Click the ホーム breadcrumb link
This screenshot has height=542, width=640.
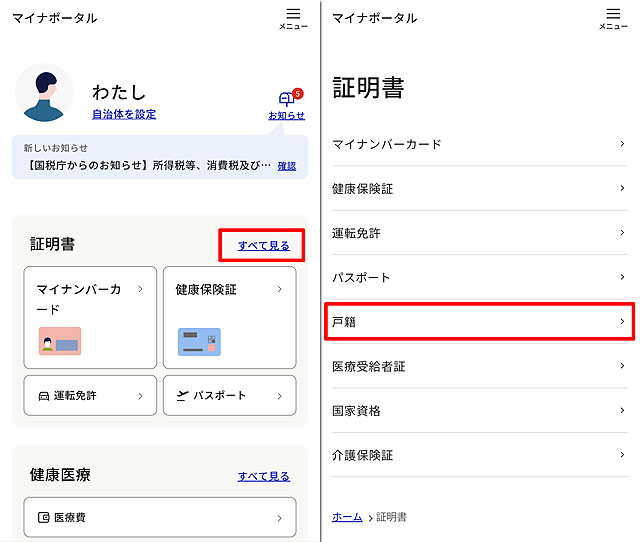pyautogui.click(x=347, y=517)
